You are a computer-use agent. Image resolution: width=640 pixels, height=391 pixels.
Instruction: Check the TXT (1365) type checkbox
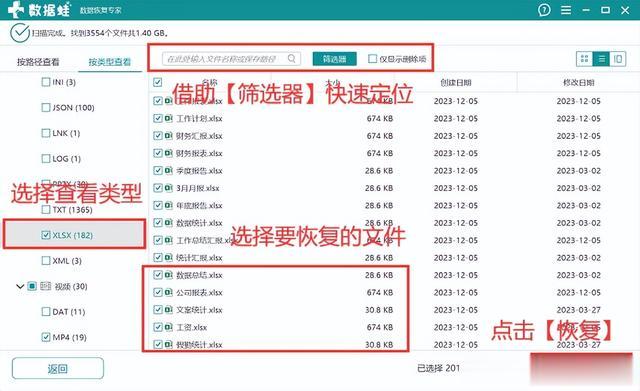point(46,210)
